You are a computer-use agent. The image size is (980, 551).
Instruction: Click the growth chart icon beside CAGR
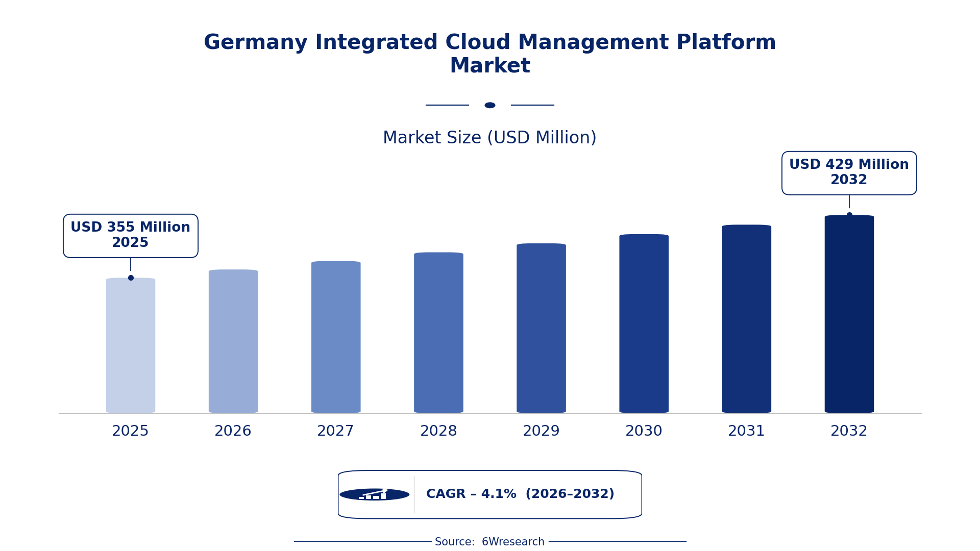[375, 494]
